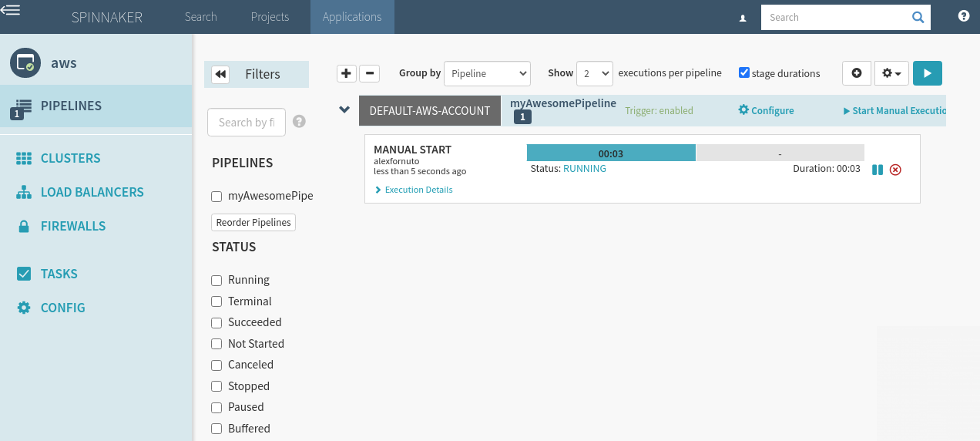Toggle the stage durations checkbox

coord(744,72)
